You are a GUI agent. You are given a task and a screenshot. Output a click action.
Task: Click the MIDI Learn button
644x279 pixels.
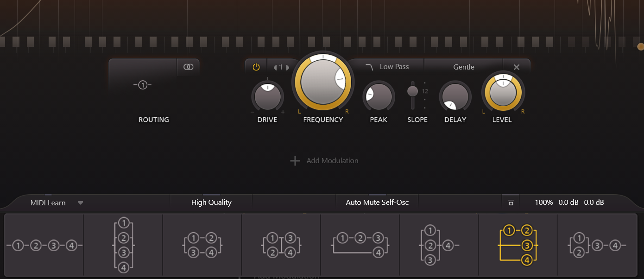[48, 203]
